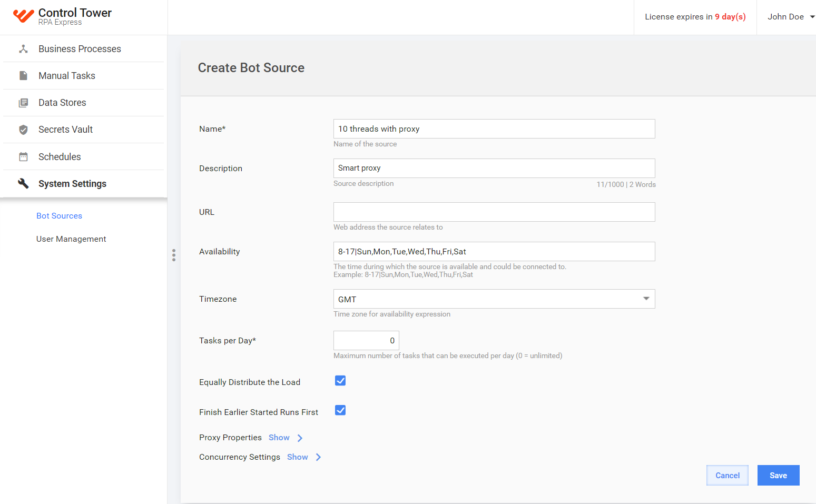Click the Control Tower logo icon
The image size is (816, 504).
[23, 16]
